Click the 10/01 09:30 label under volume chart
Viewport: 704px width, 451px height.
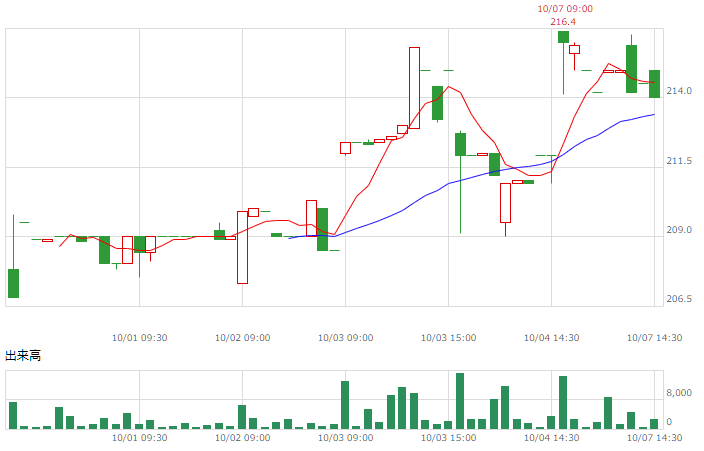(139, 438)
